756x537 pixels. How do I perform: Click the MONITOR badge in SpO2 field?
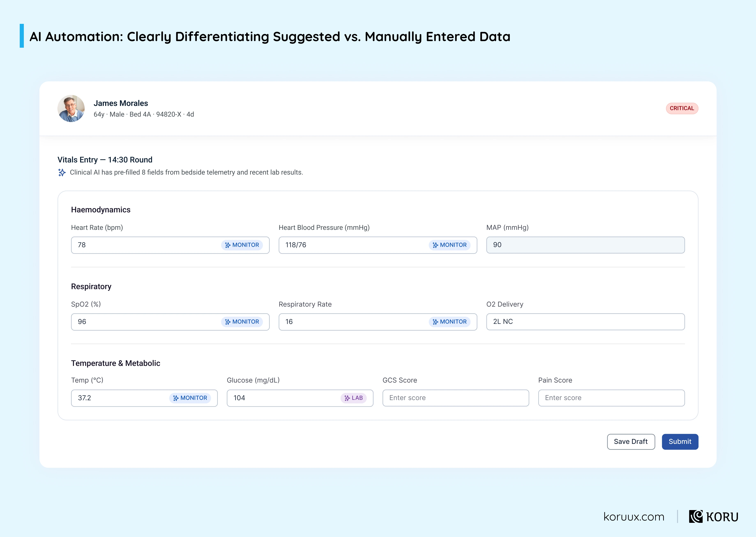242,322
